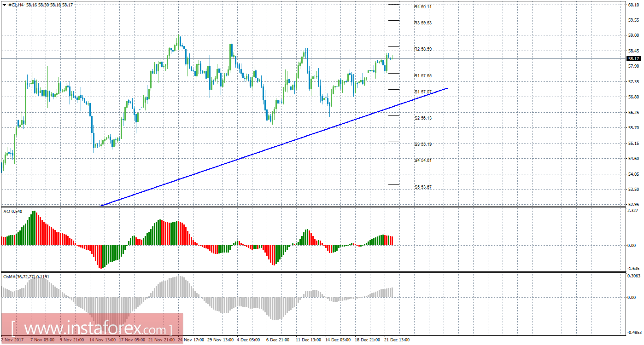Click the 59.55 price axis value
This screenshot has height=345, width=644.
(633, 20)
